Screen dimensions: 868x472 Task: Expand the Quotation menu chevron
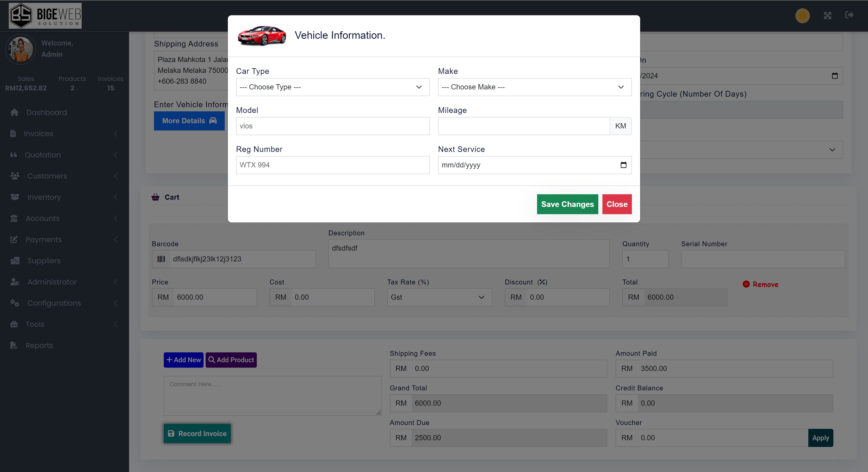click(x=115, y=155)
